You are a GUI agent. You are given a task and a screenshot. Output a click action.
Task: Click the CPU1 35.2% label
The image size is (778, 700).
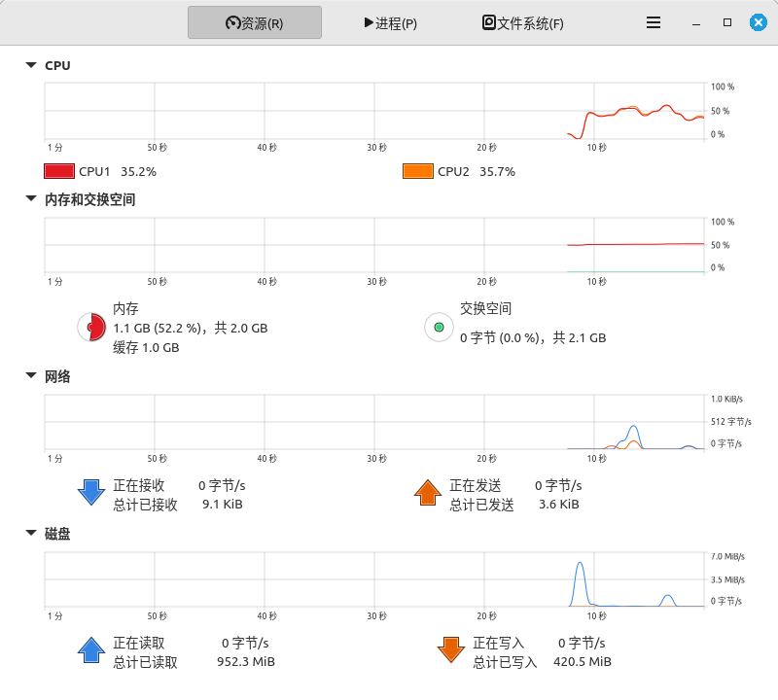[118, 172]
